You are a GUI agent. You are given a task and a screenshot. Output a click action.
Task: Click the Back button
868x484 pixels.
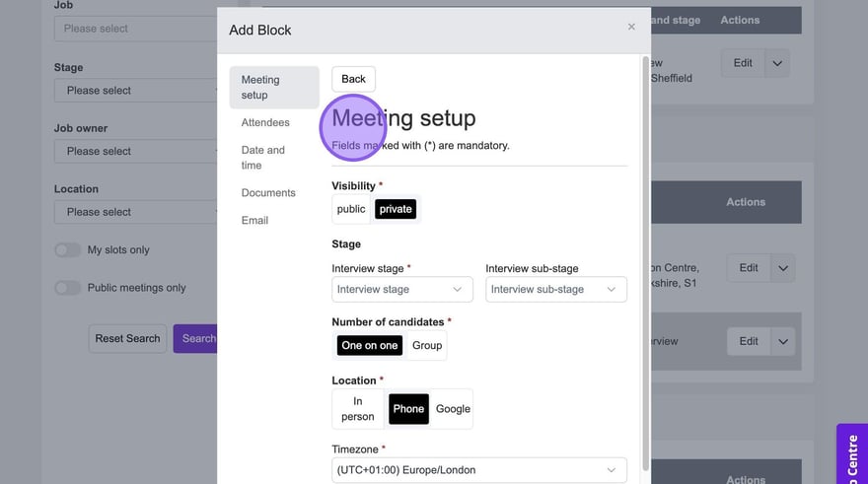(353, 79)
